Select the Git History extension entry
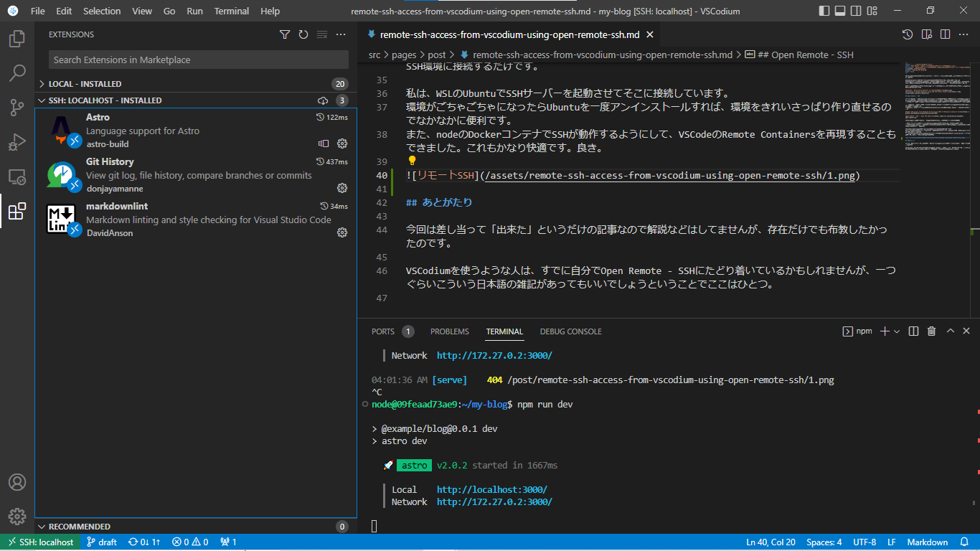 pyautogui.click(x=196, y=175)
